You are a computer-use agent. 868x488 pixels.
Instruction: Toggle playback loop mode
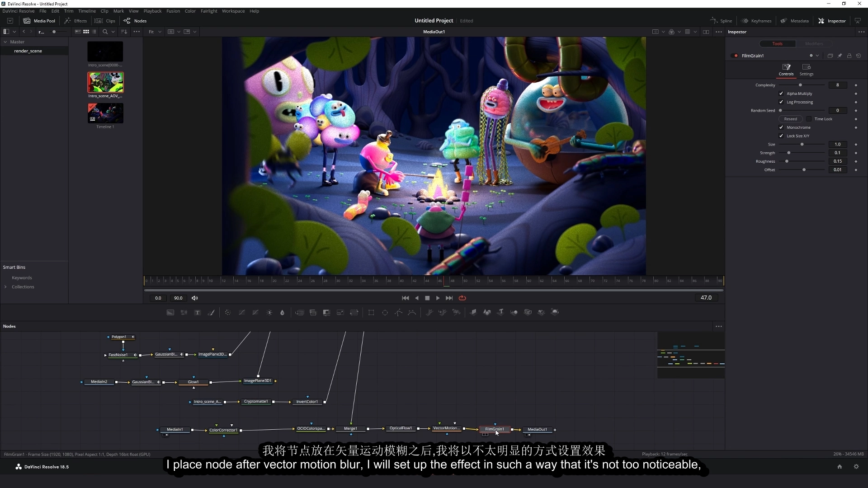[x=462, y=298]
